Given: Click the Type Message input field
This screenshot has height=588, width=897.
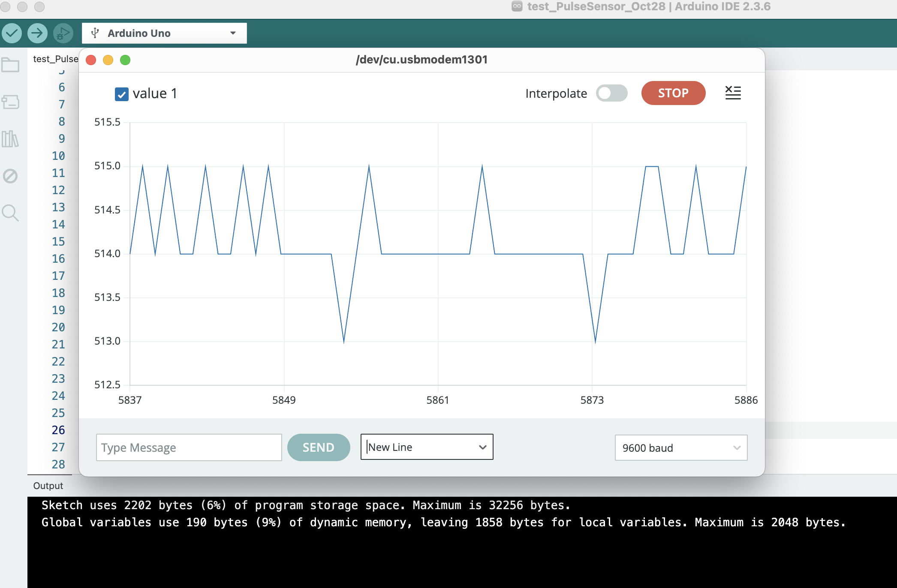Looking at the screenshot, I should click(x=189, y=447).
